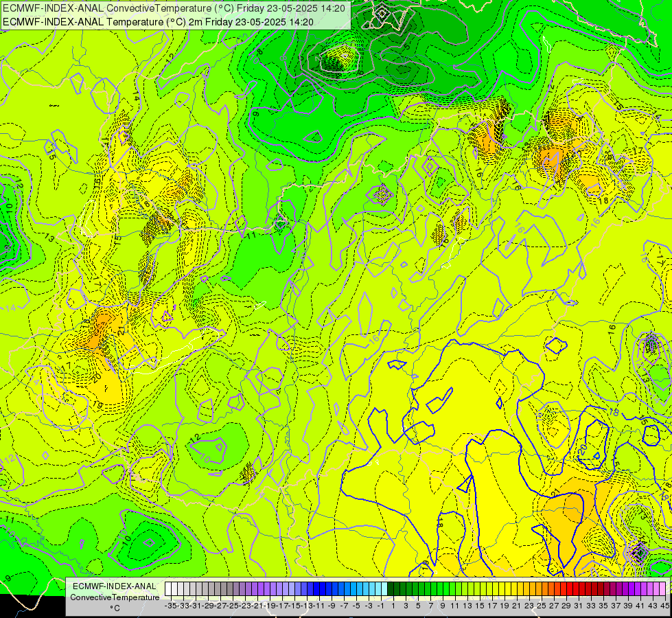The width and height of the screenshot is (672, 618).
Task: Click the 33 tick label on the color scale
Action: (x=591, y=606)
